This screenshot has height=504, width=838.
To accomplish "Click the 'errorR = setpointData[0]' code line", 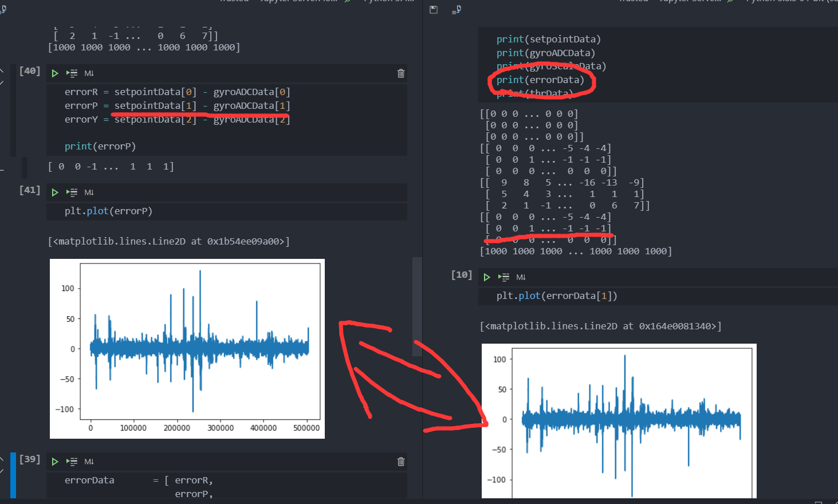I will [x=178, y=92].
